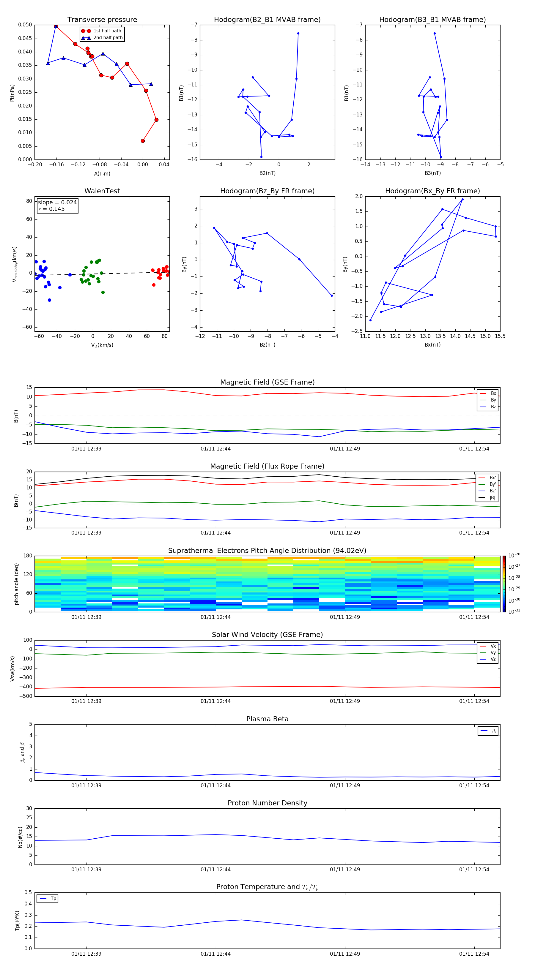This screenshot has height=980, width=535.
Task: Click the 'Plasma Beta' plot title
Action: pos(267,719)
